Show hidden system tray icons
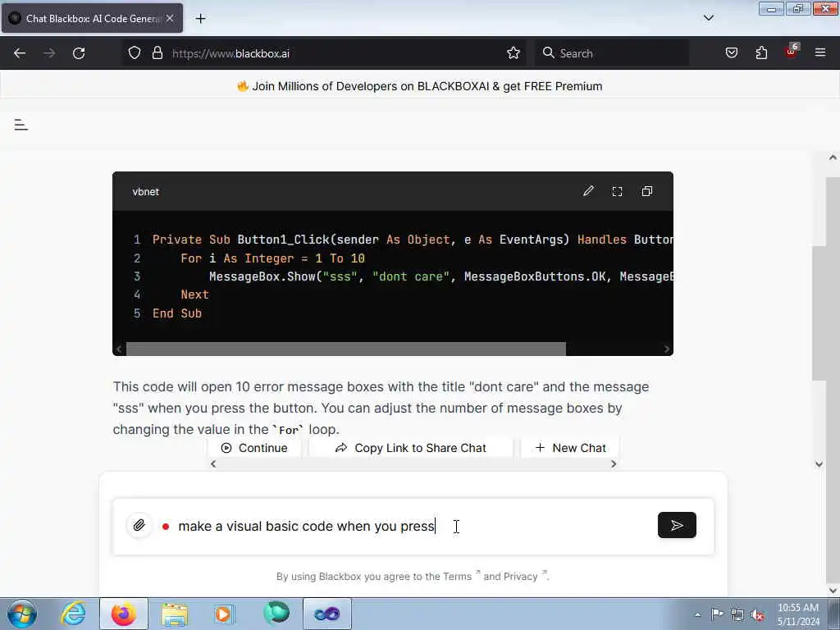The image size is (840, 630). coord(697,614)
